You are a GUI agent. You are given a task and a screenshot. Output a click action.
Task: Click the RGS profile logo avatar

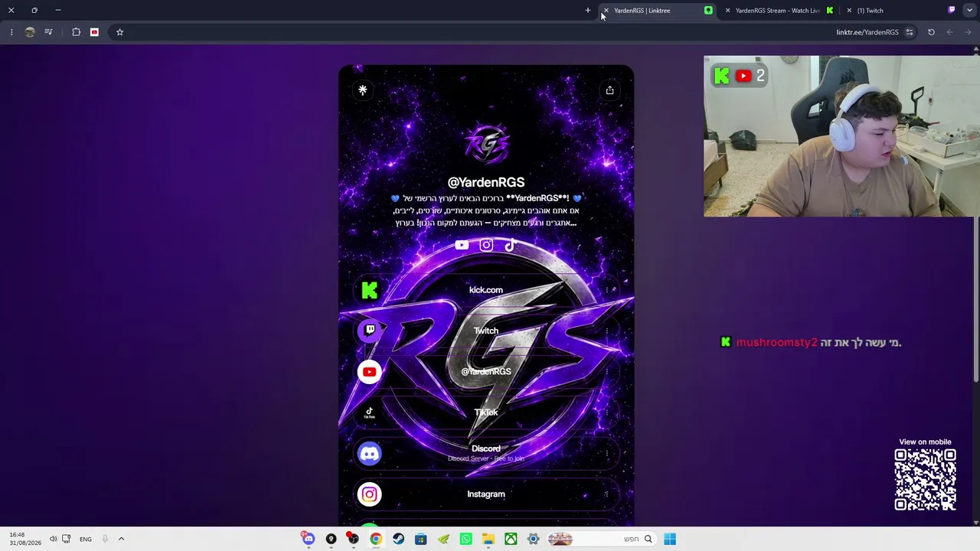486,142
